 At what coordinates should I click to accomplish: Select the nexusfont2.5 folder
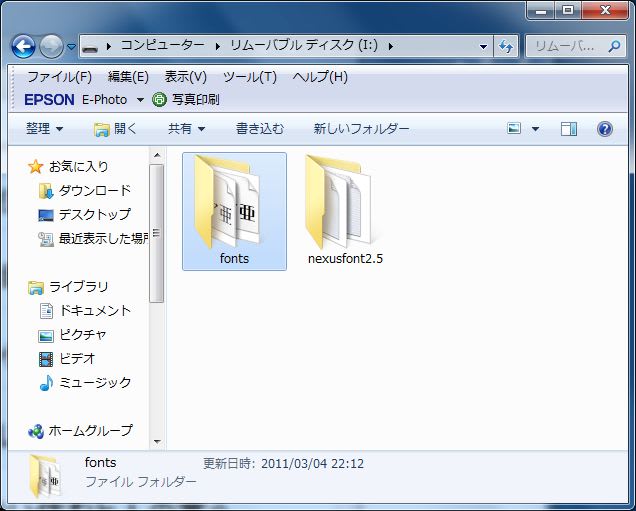click(x=345, y=211)
